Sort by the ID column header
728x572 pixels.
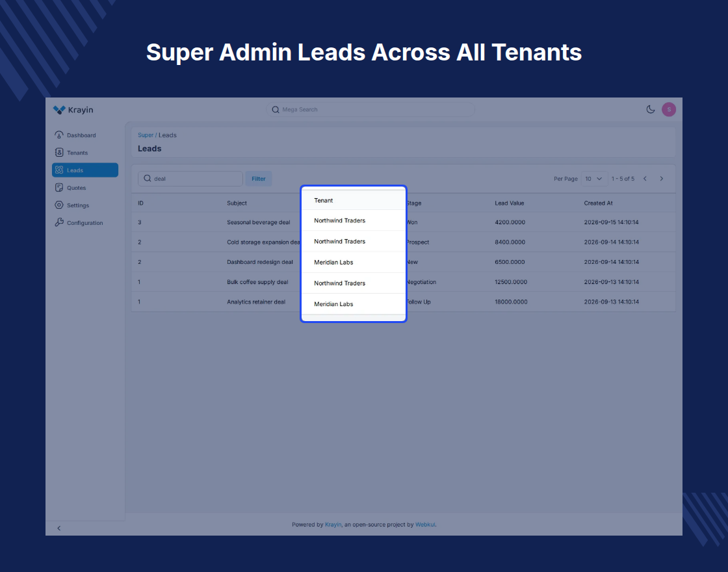tap(140, 203)
